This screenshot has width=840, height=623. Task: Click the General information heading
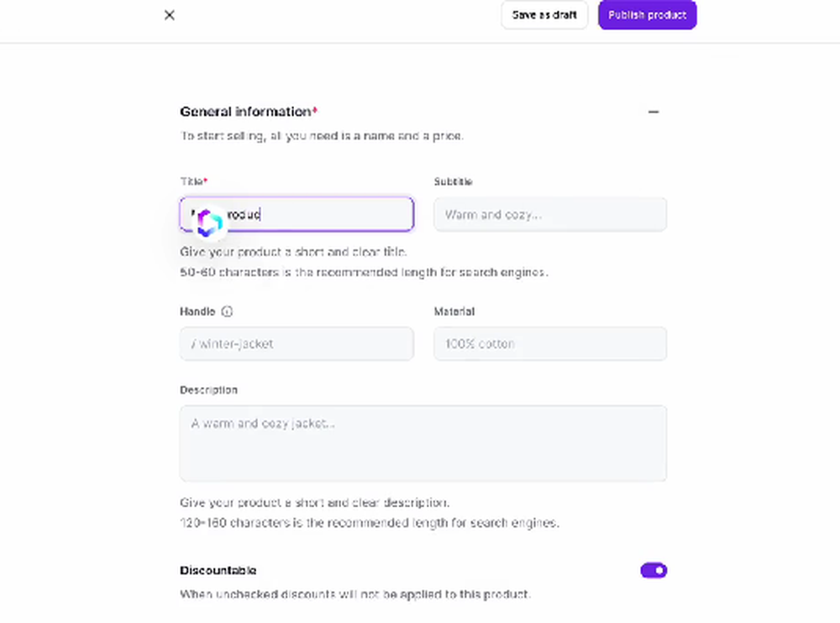coord(245,112)
